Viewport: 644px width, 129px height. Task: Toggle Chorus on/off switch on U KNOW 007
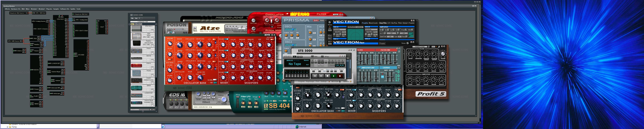click(383, 77)
